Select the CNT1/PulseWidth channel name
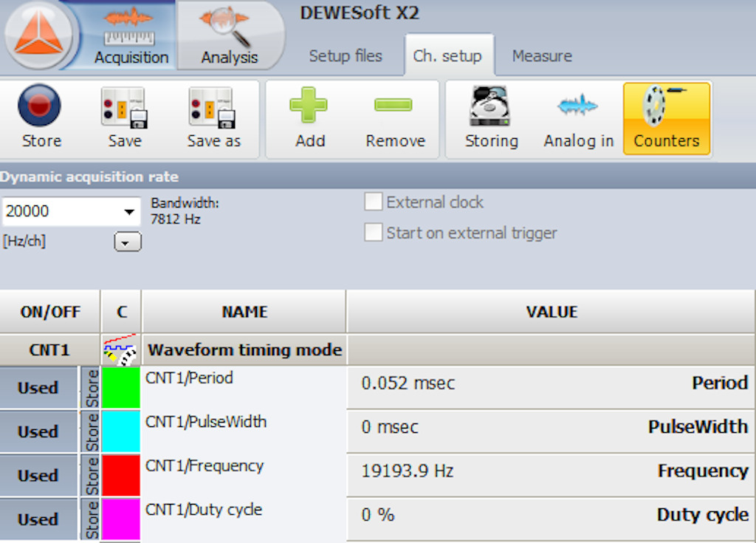The height and width of the screenshot is (543, 756). tap(205, 421)
